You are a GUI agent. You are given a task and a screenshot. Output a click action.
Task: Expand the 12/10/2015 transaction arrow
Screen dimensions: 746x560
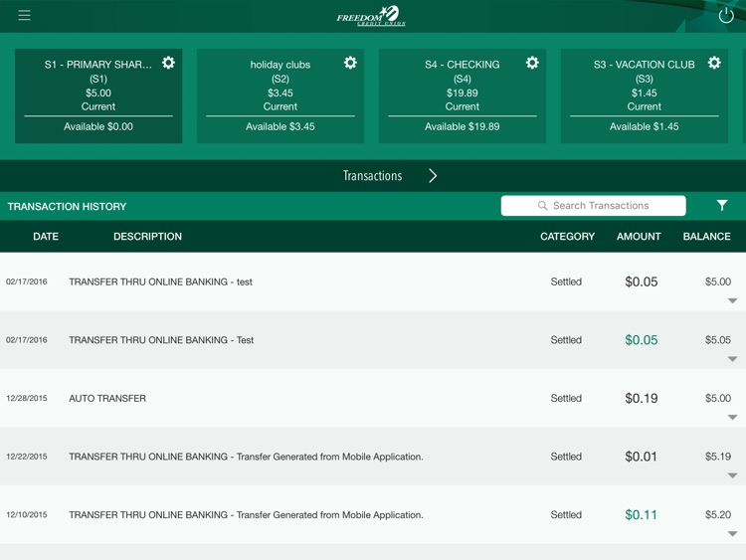pos(733,534)
